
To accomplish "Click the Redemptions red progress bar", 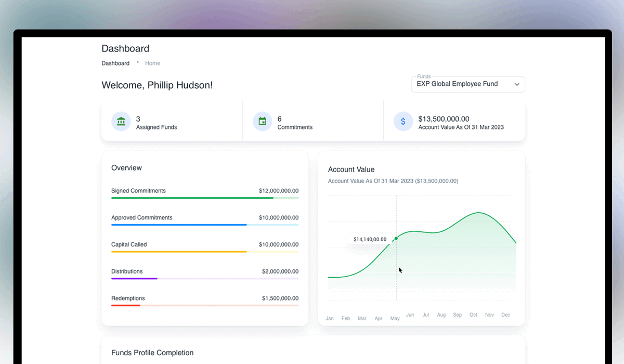I will pyautogui.click(x=205, y=305).
